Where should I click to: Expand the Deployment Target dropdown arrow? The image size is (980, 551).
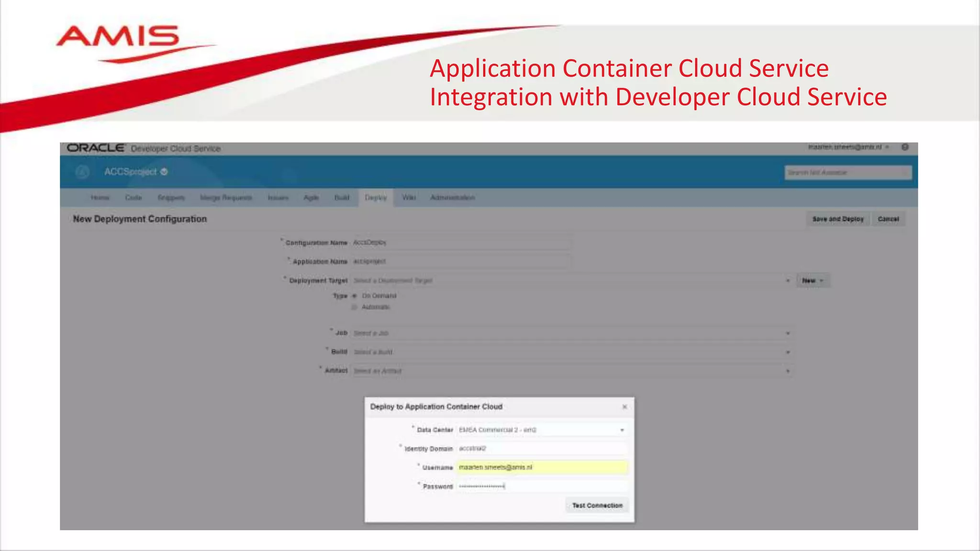pyautogui.click(x=788, y=281)
